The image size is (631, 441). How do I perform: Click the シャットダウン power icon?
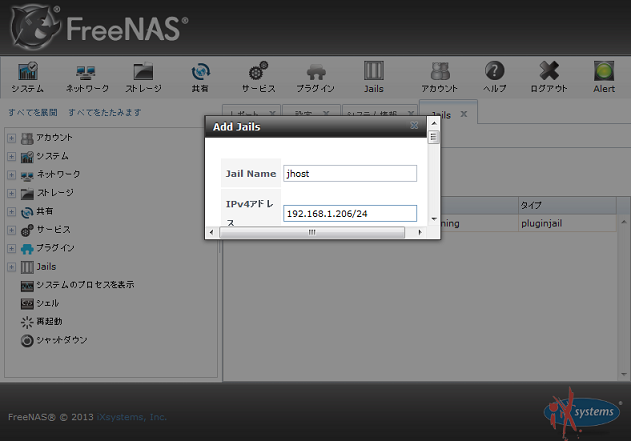point(27,341)
